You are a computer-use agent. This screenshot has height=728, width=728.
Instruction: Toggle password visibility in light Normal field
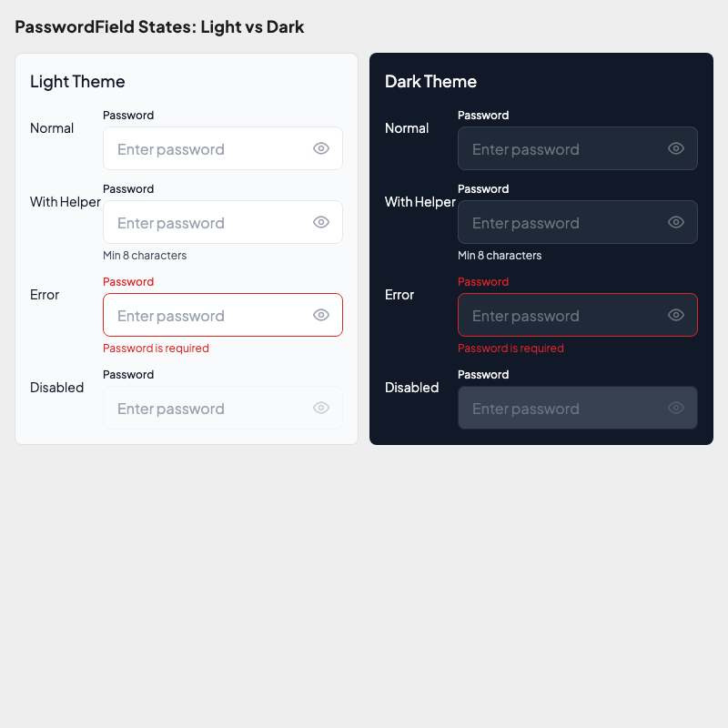pos(321,148)
